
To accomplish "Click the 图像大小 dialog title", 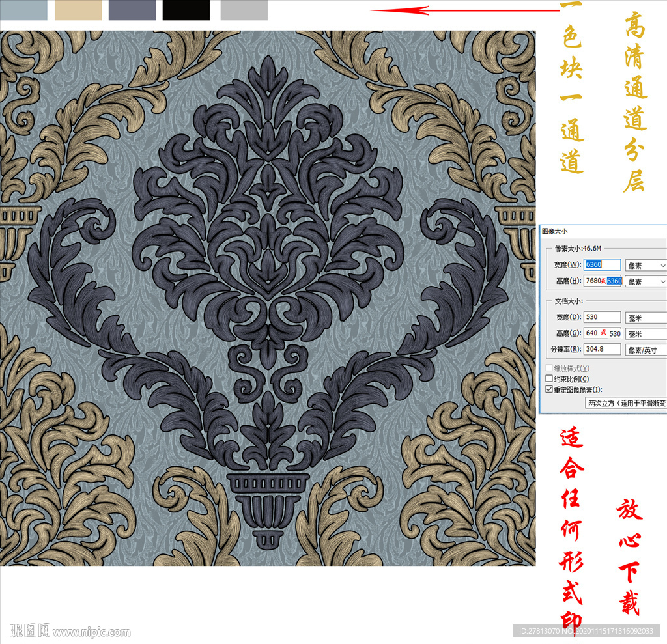I will pyautogui.click(x=555, y=231).
